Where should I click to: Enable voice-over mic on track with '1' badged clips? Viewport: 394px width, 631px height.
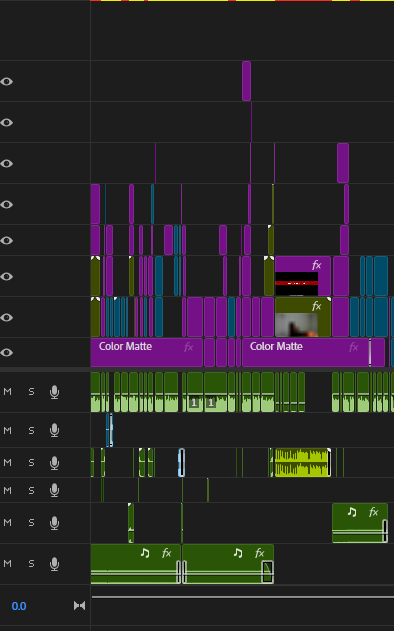(x=54, y=392)
